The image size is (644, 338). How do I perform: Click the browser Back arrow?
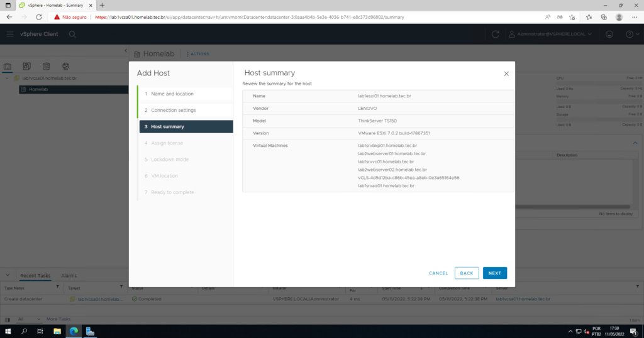point(9,17)
